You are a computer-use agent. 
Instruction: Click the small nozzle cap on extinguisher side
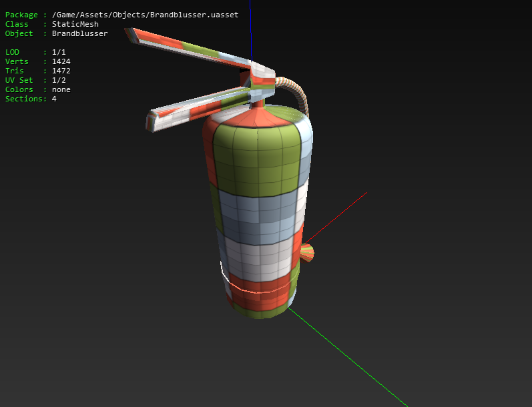click(x=307, y=253)
